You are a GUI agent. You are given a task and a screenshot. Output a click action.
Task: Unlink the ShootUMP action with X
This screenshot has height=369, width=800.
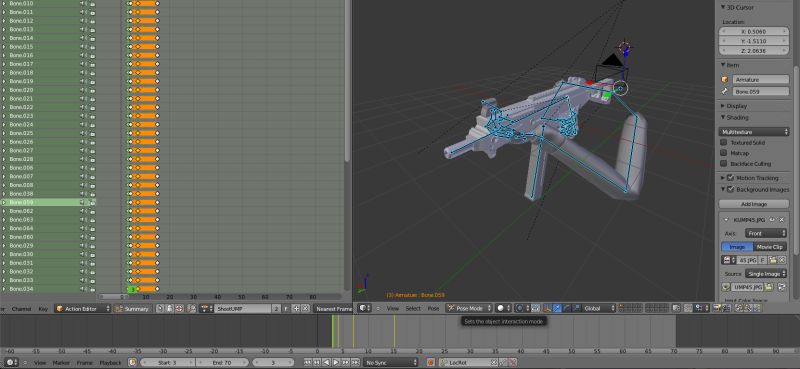pyautogui.click(x=305, y=309)
